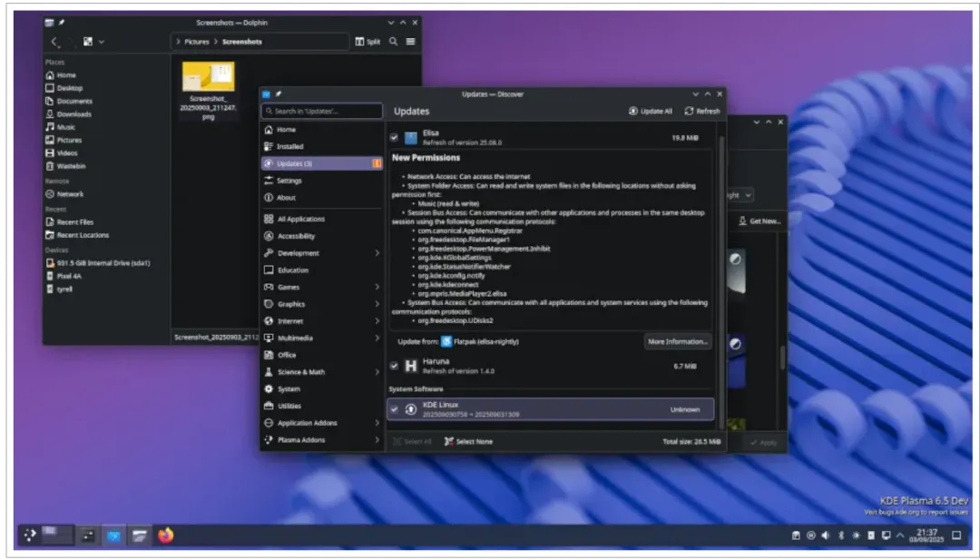Open the dropdown in background settings window

click(x=740, y=195)
